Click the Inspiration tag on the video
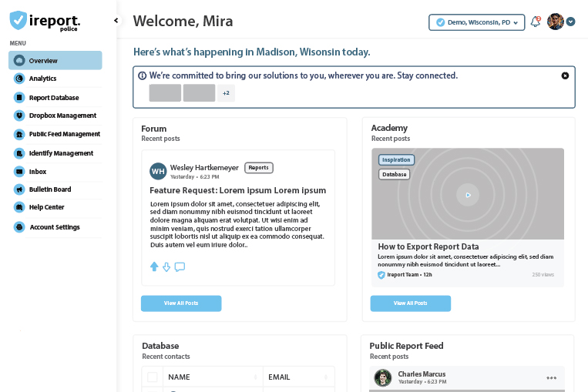This screenshot has height=392, width=588. click(x=396, y=159)
